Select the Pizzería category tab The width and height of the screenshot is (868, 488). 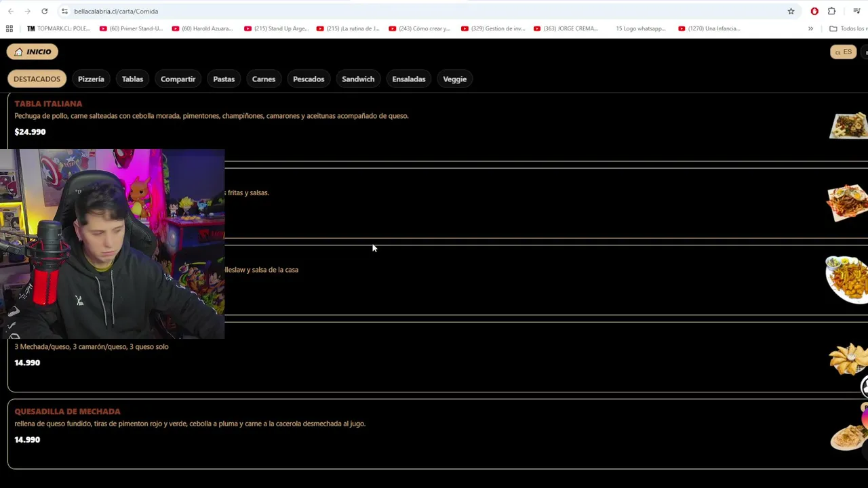91,79
